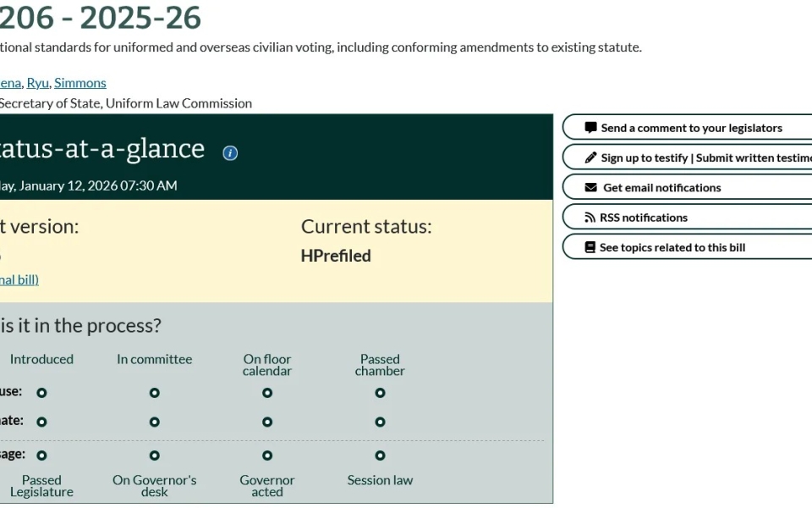Open sponsor Ryu's link

click(37, 82)
